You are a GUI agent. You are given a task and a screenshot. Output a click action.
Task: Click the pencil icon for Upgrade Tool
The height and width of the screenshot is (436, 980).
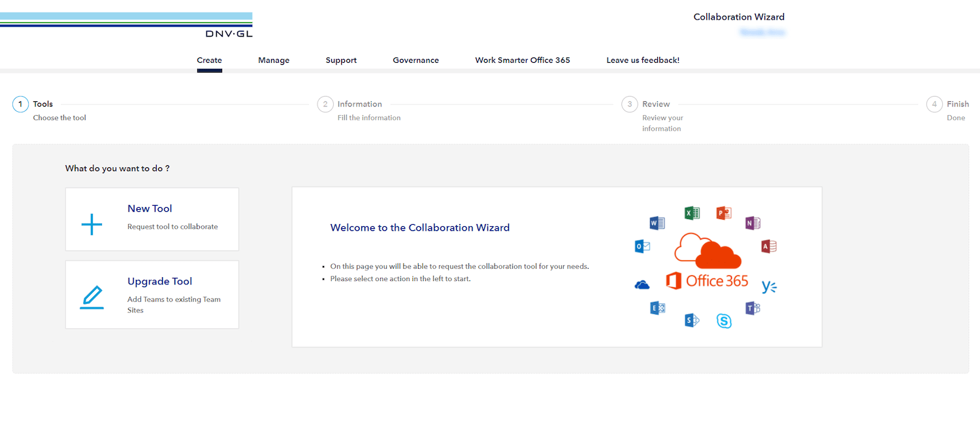tap(92, 297)
